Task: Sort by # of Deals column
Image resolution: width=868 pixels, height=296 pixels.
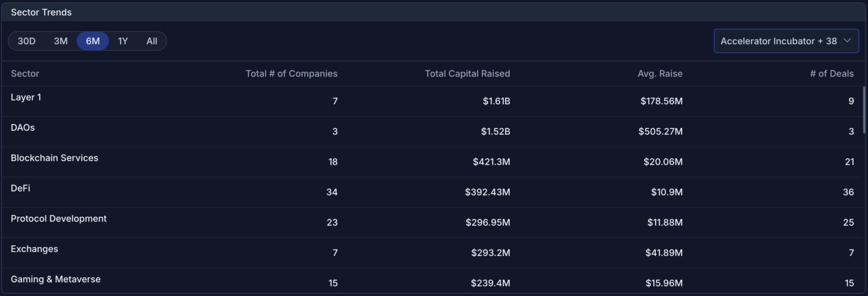Action: click(x=831, y=74)
